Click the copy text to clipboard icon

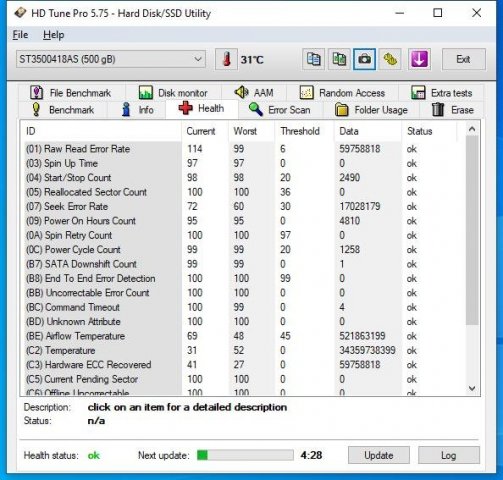tap(313, 60)
